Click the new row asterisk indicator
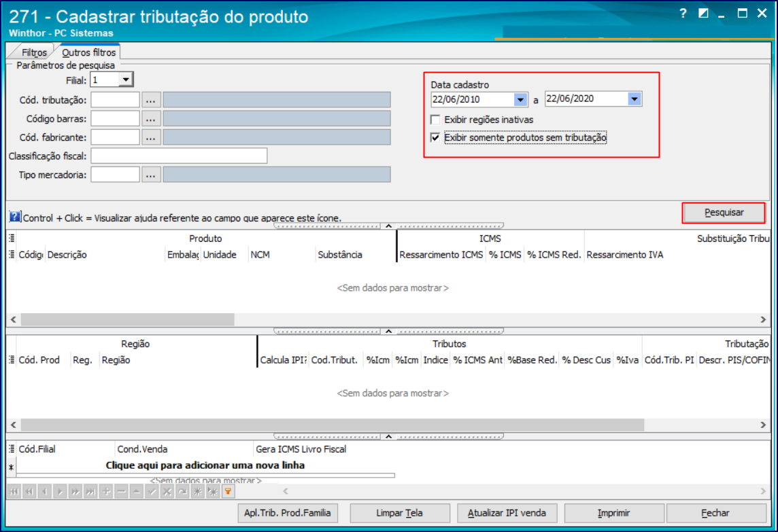Viewport: 778px width, 532px height. [x=12, y=467]
